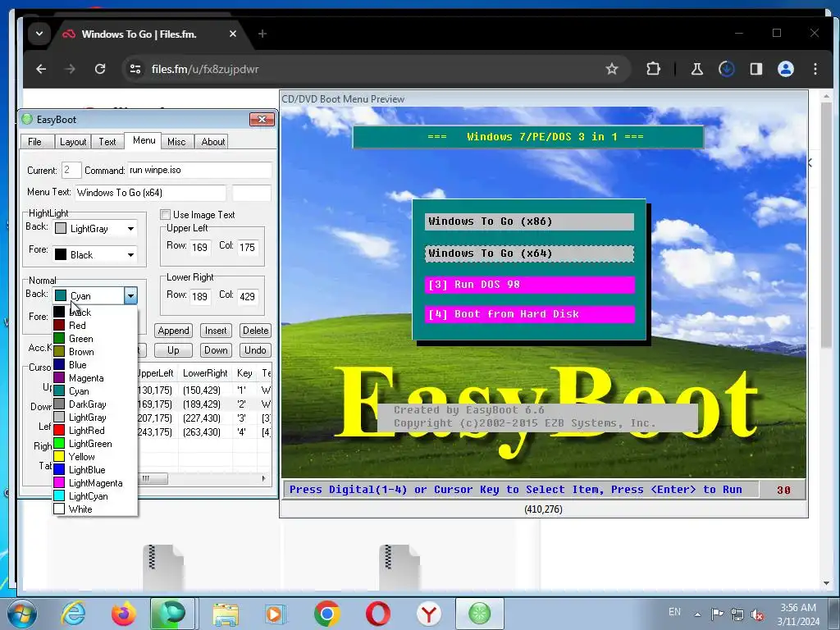
Task: Select Windows To Go (x86) preview item
Action: [x=529, y=221]
